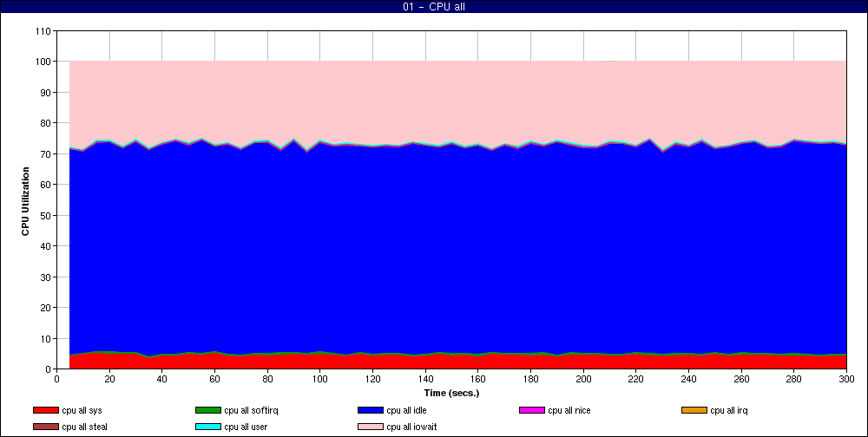Image resolution: width=868 pixels, height=437 pixels.
Task: Click the 200 tick label on time axis
Action: click(583, 379)
